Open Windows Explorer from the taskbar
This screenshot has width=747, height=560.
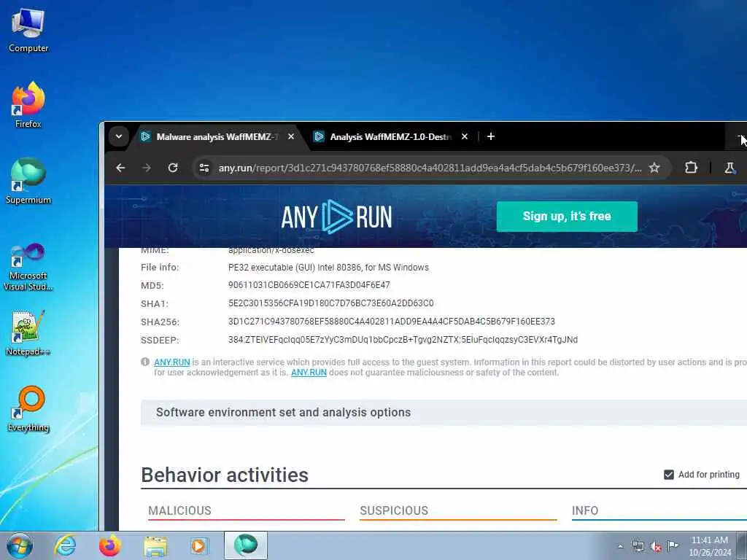tap(155, 545)
